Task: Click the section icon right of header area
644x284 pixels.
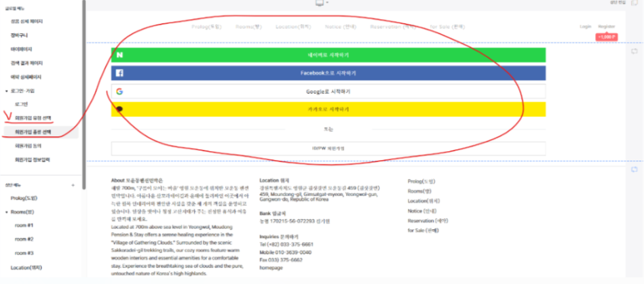Action: click(634, 51)
